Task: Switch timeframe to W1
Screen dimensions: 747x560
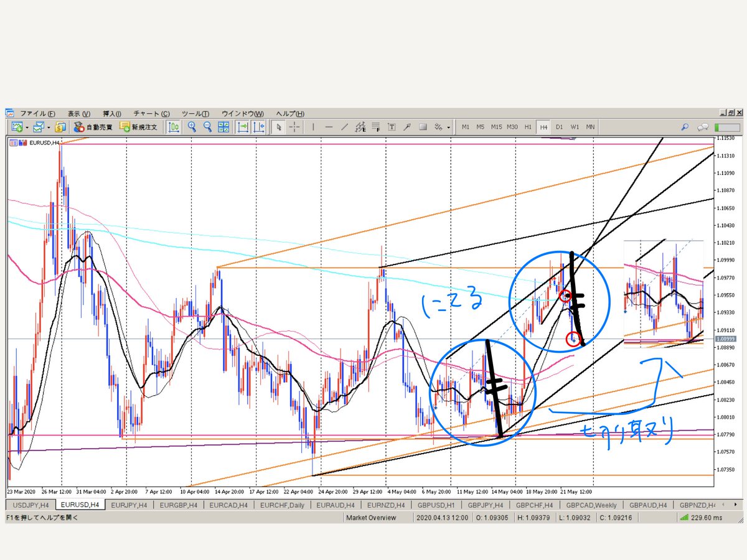Action: coord(575,127)
